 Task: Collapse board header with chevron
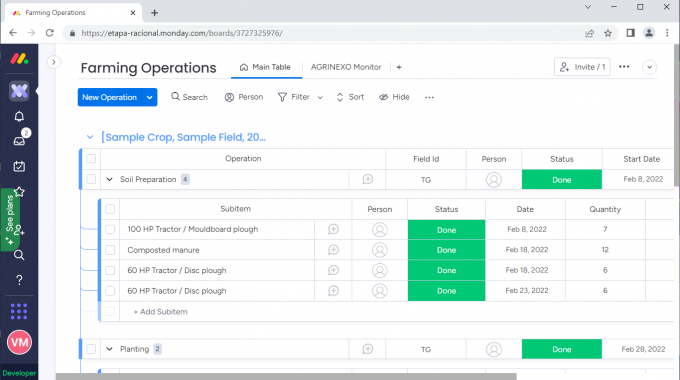[649, 67]
